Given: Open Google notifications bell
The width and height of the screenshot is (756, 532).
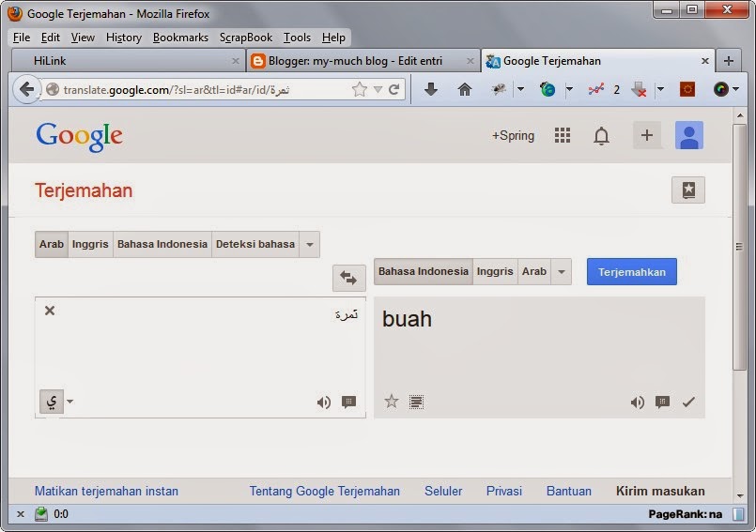Looking at the screenshot, I should click(601, 135).
